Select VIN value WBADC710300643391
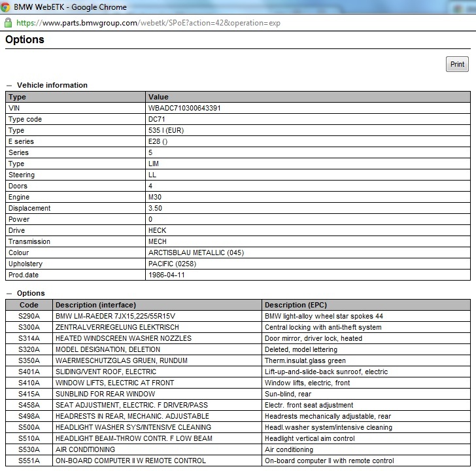Screen dimensions: 476x471 (x=184, y=108)
